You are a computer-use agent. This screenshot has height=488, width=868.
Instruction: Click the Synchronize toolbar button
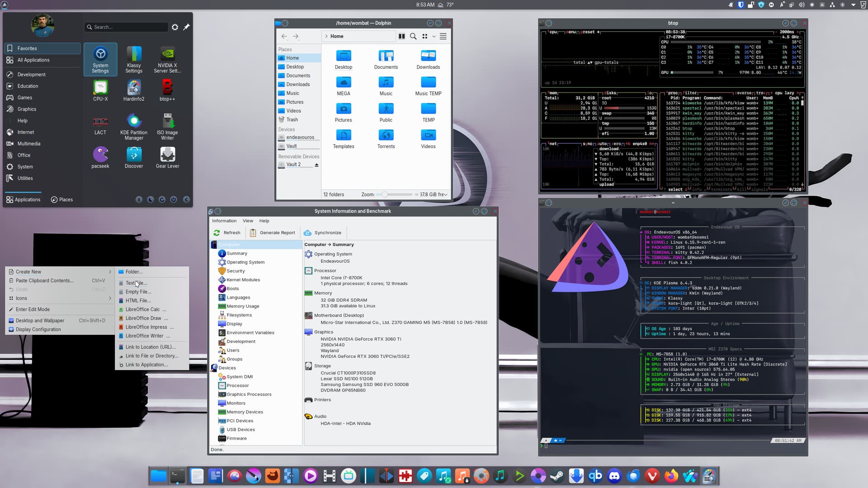(322, 233)
